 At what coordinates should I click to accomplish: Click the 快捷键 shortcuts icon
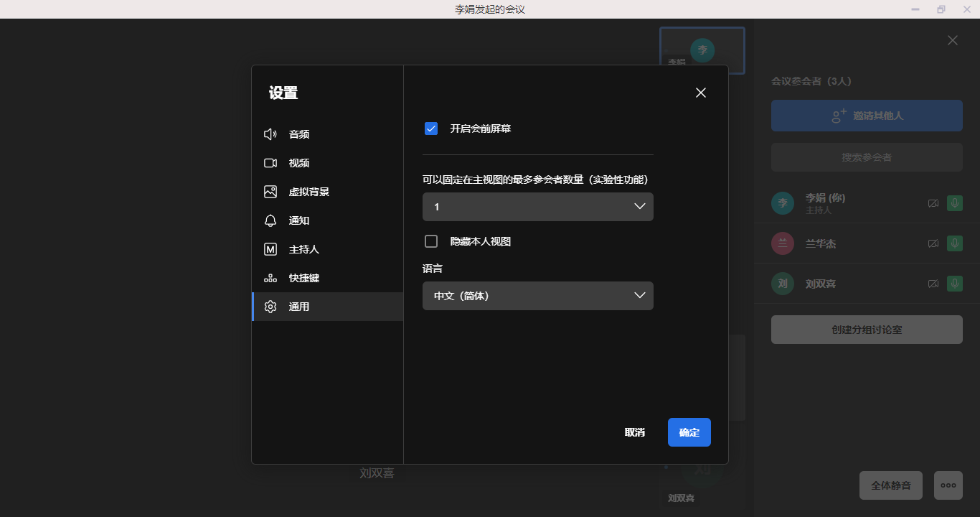coord(270,278)
